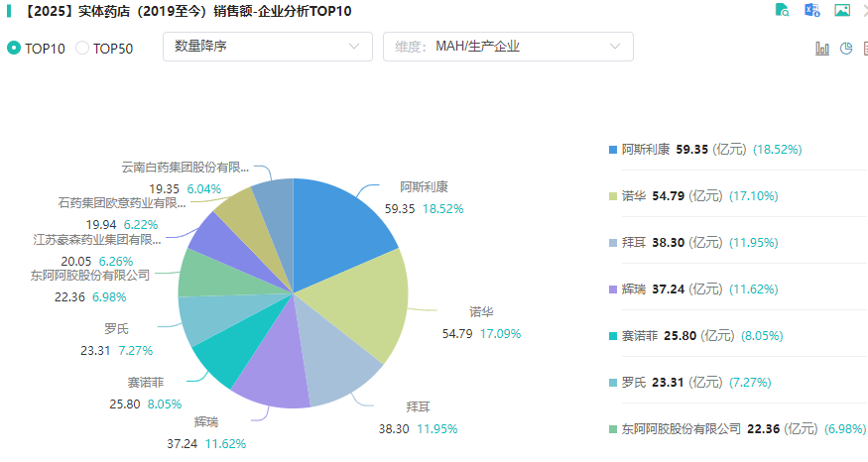Expand the 维度 MAH/生产企业 dropdown
This screenshot has width=868, height=462.
coord(507,46)
